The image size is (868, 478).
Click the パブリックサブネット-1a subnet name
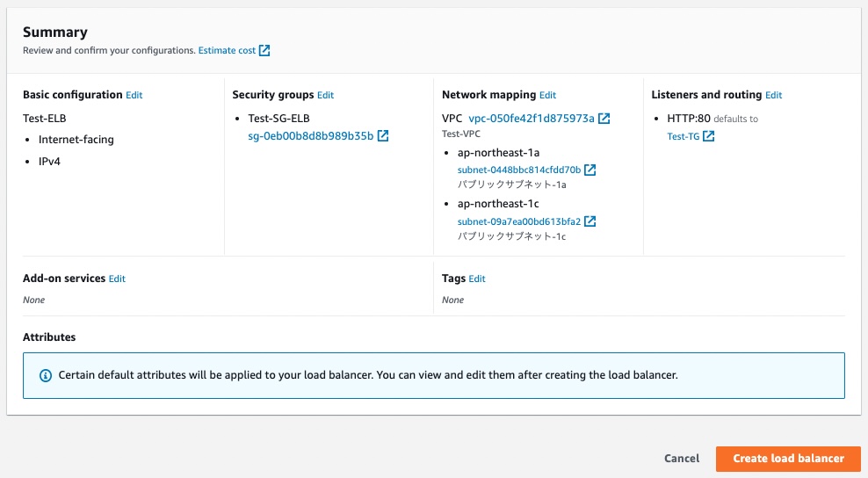[511, 185]
